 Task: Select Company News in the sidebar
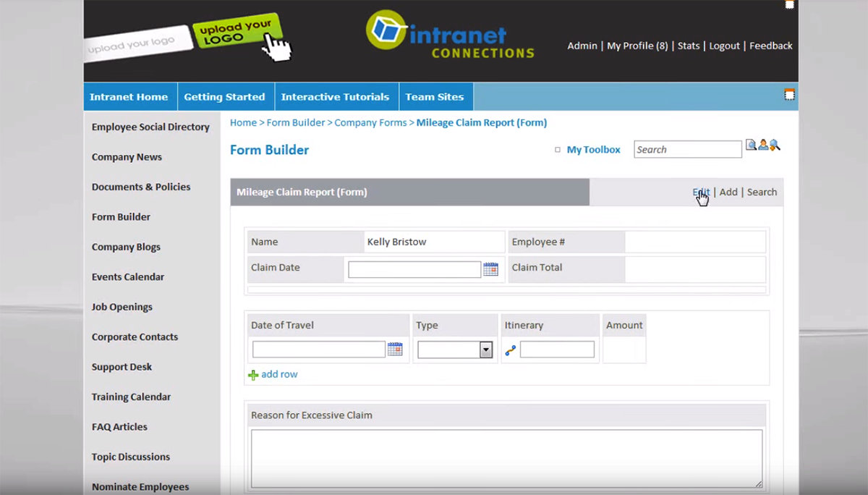point(127,156)
